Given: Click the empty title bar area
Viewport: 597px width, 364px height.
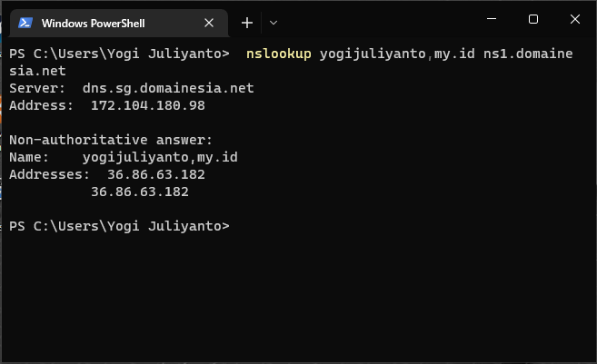Looking at the screenshot, I should point(382,20).
